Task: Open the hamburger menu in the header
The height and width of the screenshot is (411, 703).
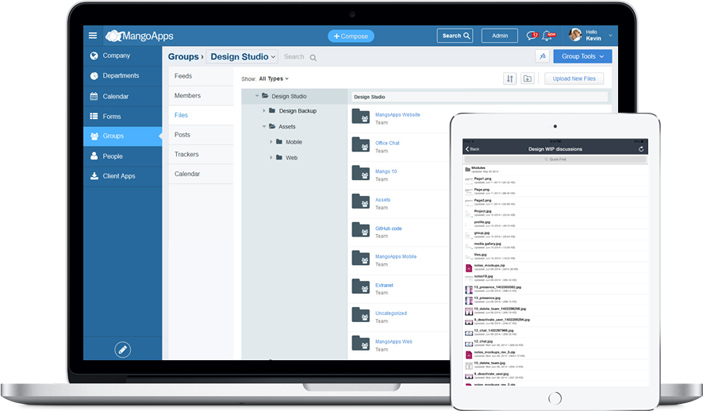Action: 93,35
